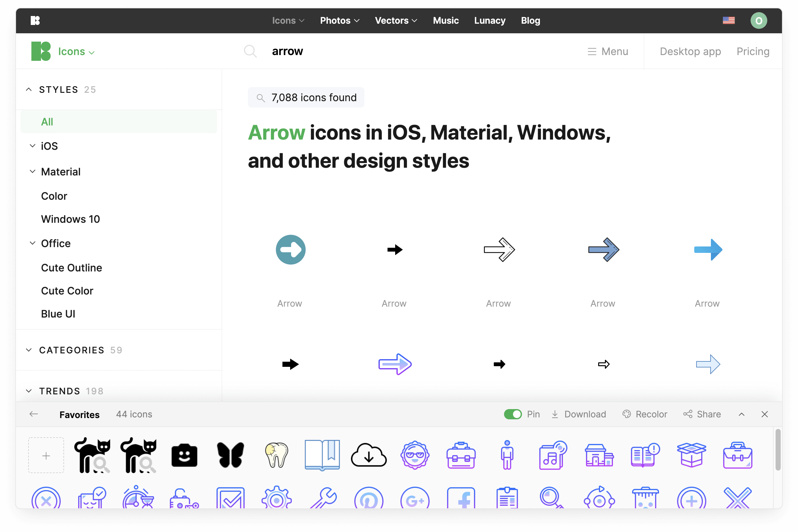The image size is (798, 532).
Task: Toggle the Pin switch on
Action: pyautogui.click(x=512, y=414)
